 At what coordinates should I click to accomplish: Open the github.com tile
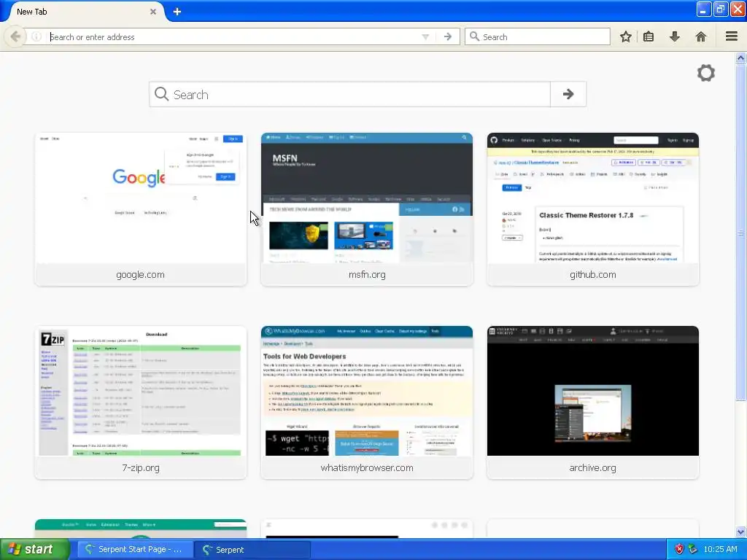tap(593, 209)
